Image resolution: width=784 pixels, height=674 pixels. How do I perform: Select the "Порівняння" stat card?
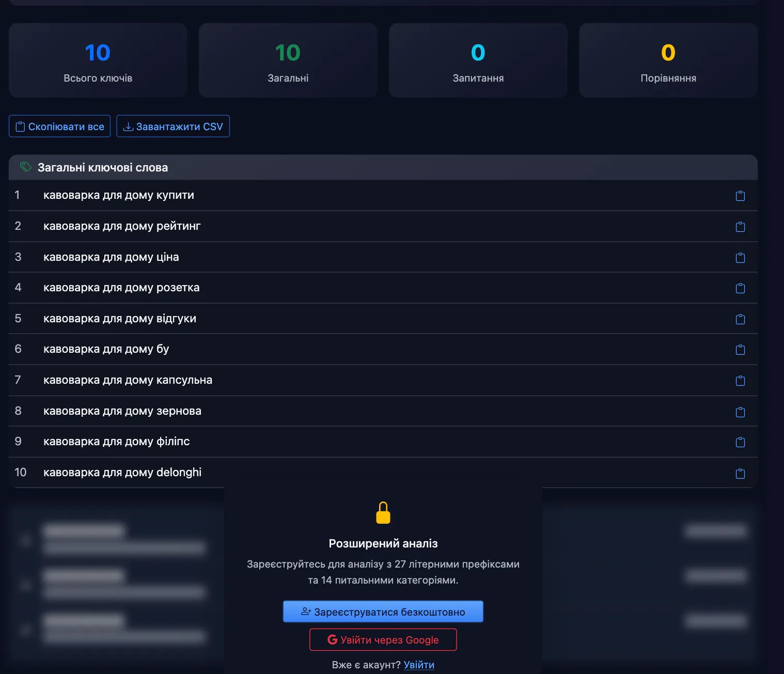(x=668, y=60)
